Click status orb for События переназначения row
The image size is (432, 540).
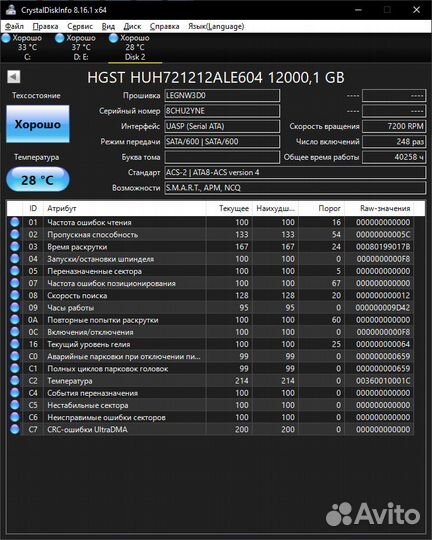(x=15, y=393)
